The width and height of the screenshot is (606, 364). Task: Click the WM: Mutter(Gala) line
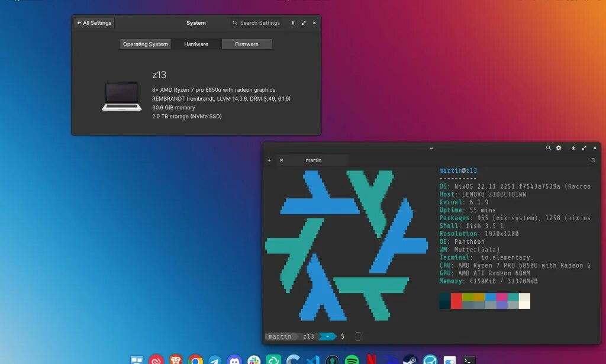click(469, 249)
